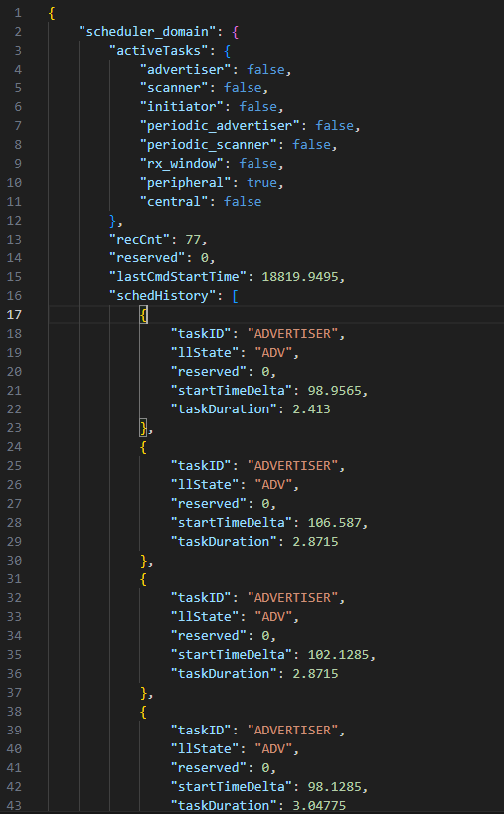Click line number 30 in gutter
This screenshot has width=504, height=814.
14,561
